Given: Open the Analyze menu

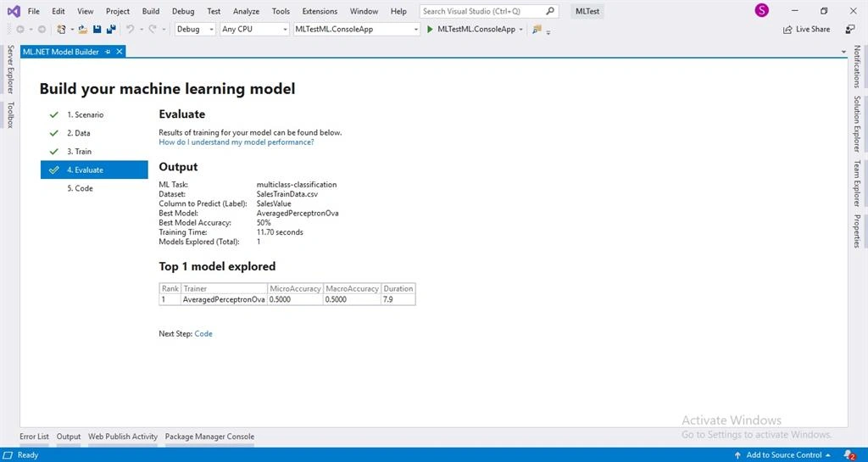Looking at the screenshot, I should (x=246, y=11).
